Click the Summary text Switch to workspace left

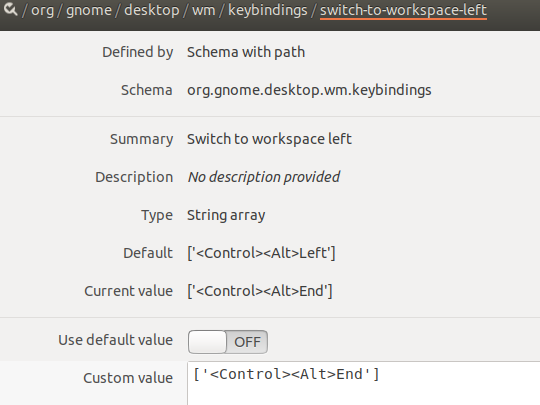[x=269, y=139]
